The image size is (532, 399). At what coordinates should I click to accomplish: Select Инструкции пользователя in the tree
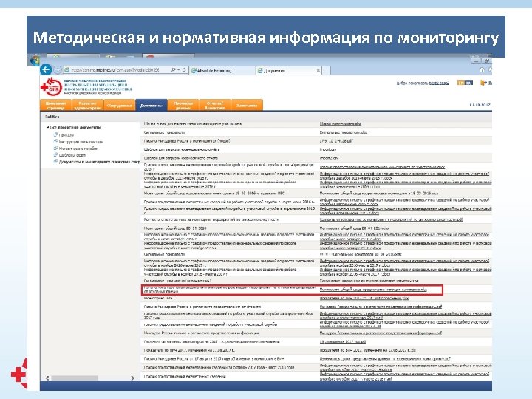tap(81, 142)
